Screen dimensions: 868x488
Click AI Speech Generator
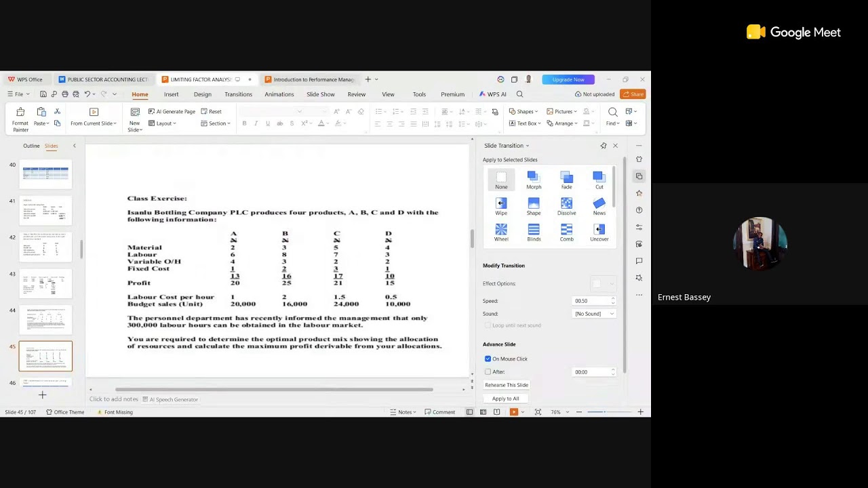170,399
